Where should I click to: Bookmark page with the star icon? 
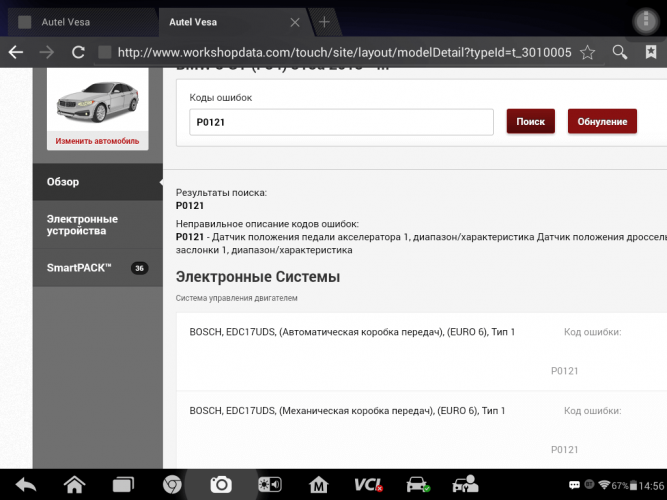(x=587, y=52)
